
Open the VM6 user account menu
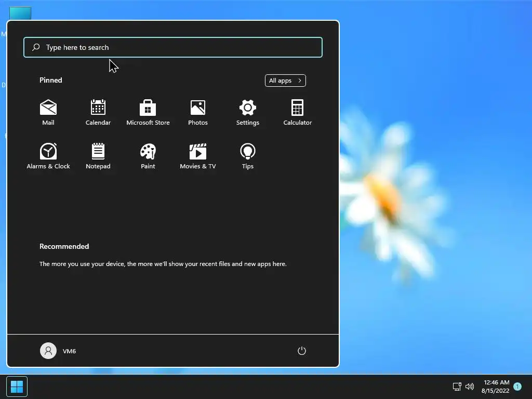tap(58, 351)
